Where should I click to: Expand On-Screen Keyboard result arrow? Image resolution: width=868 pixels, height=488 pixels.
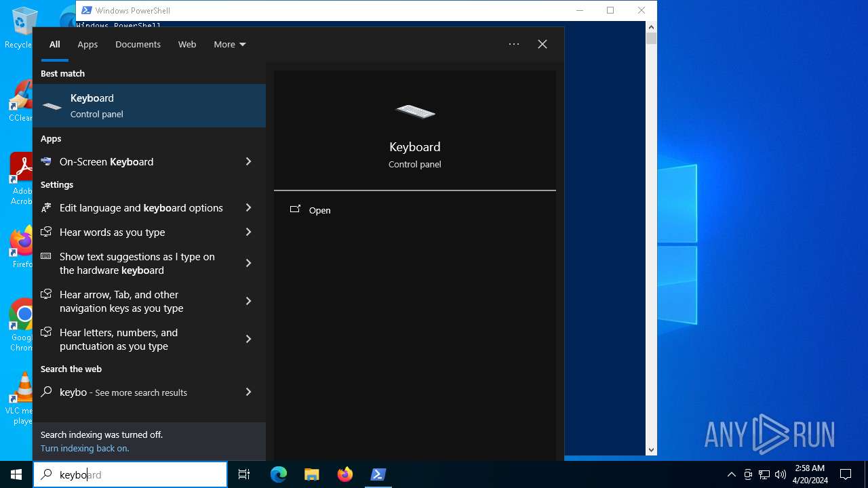(x=248, y=161)
